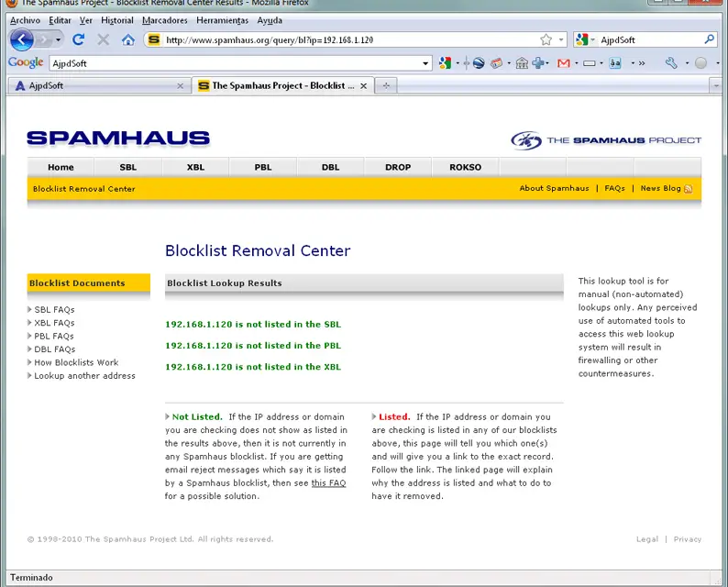Screen dimensions: 728x587
Task: Show more toolbar buttons with the double chevron
Action: coord(642,63)
